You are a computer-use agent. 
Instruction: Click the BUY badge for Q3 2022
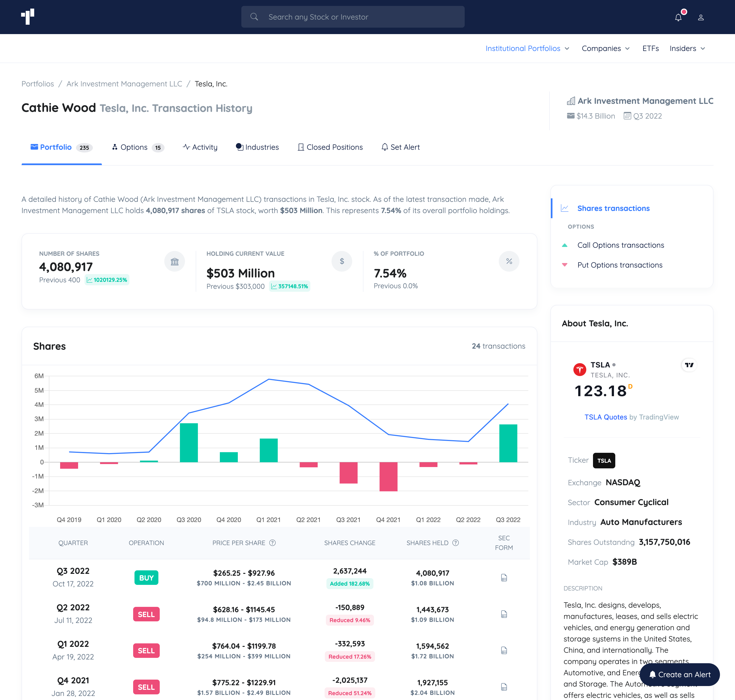pos(146,578)
